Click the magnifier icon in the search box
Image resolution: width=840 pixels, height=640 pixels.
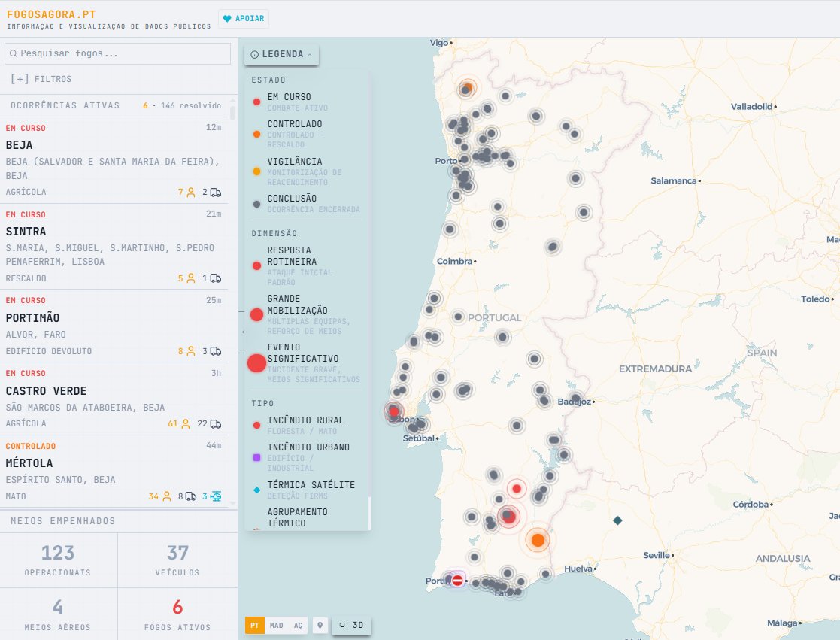[x=14, y=53]
